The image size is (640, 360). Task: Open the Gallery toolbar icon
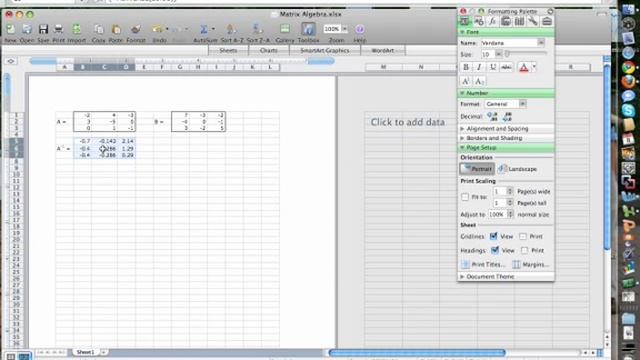[285, 29]
